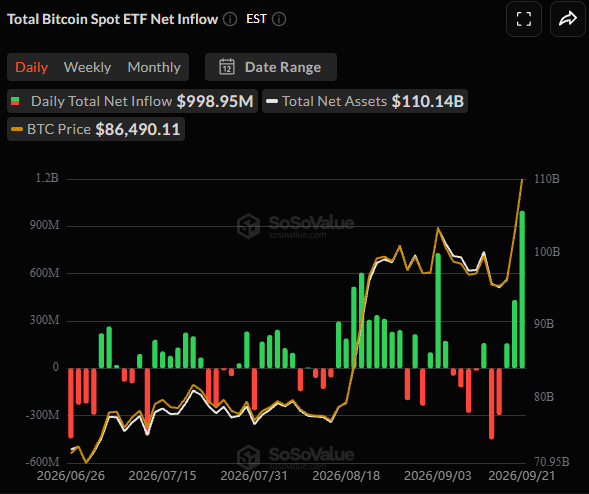589x494 pixels.
Task: Select the white Total Net Assets swatch
Action: 272,101
